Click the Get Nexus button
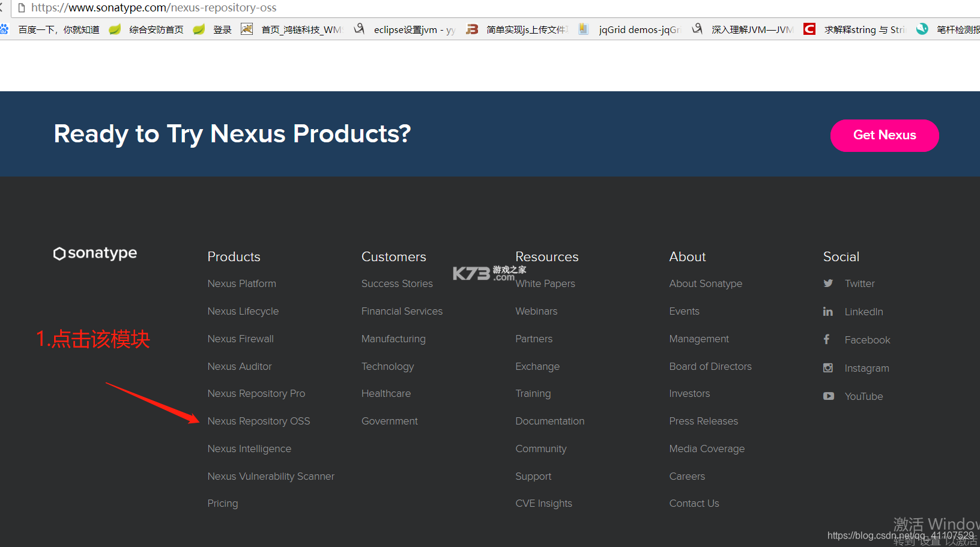This screenshot has height=547, width=980. pyautogui.click(x=885, y=136)
